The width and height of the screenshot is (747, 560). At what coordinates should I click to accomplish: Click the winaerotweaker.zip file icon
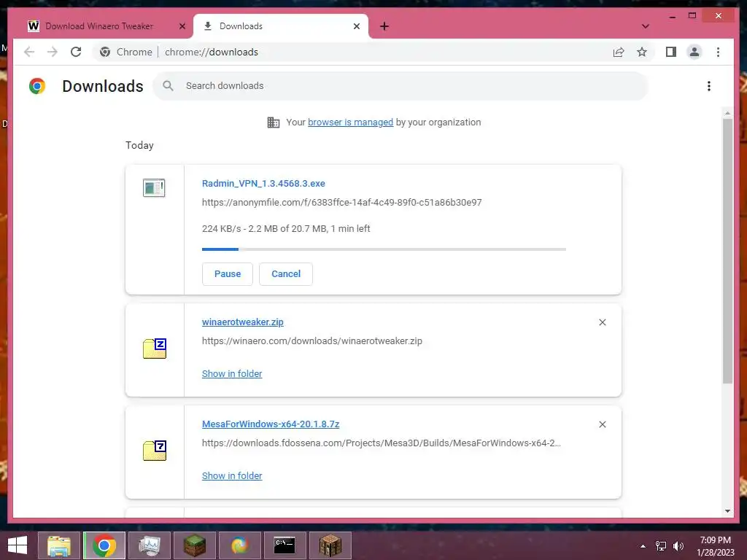pos(155,348)
